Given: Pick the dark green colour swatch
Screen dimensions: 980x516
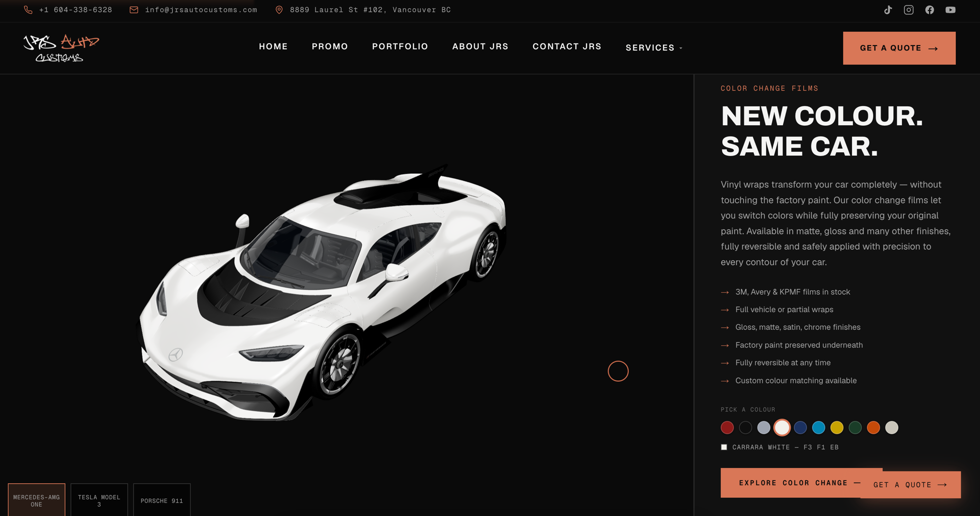Looking at the screenshot, I should pyautogui.click(x=855, y=427).
